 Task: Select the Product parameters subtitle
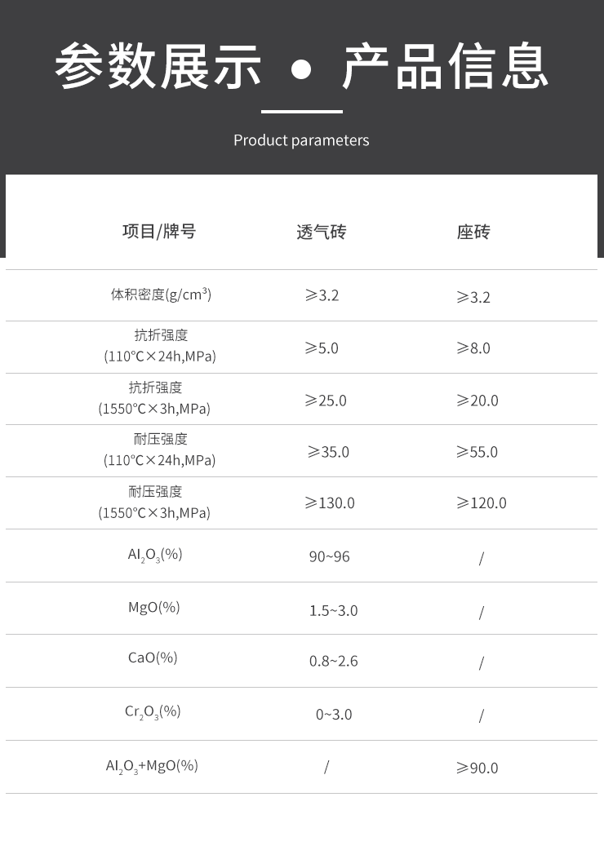tap(301, 140)
